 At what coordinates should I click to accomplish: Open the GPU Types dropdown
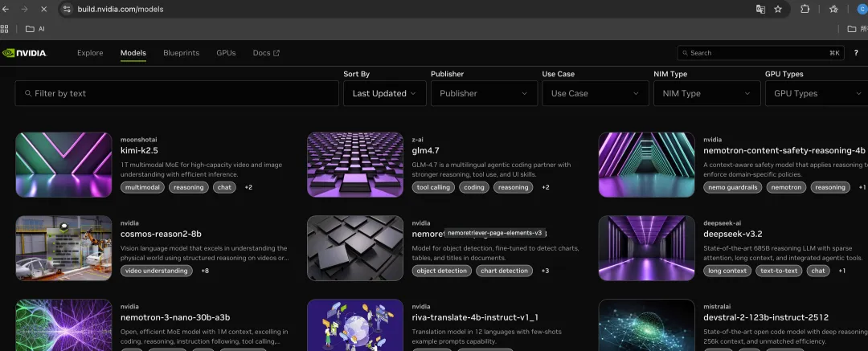pyautogui.click(x=817, y=93)
